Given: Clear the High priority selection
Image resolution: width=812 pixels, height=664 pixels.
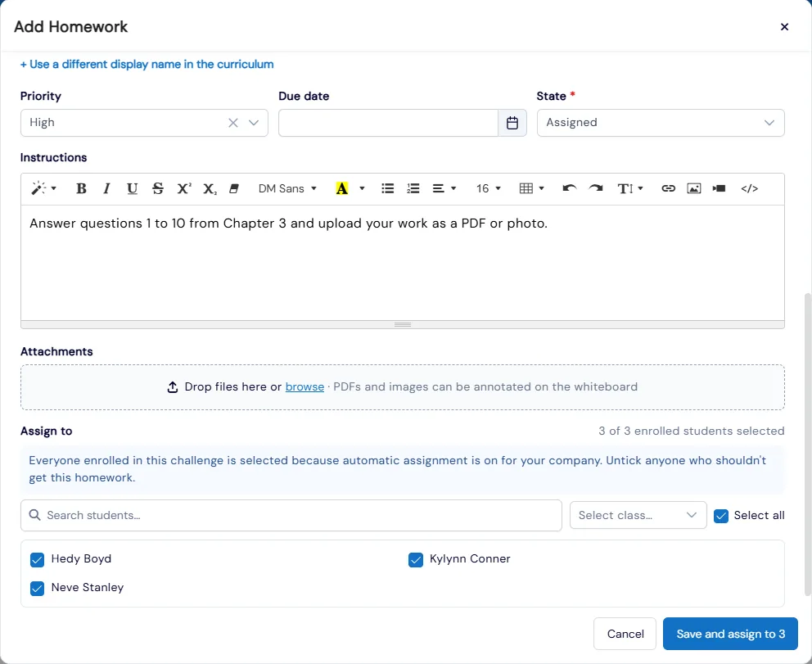Looking at the screenshot, I should pos(233,123).
